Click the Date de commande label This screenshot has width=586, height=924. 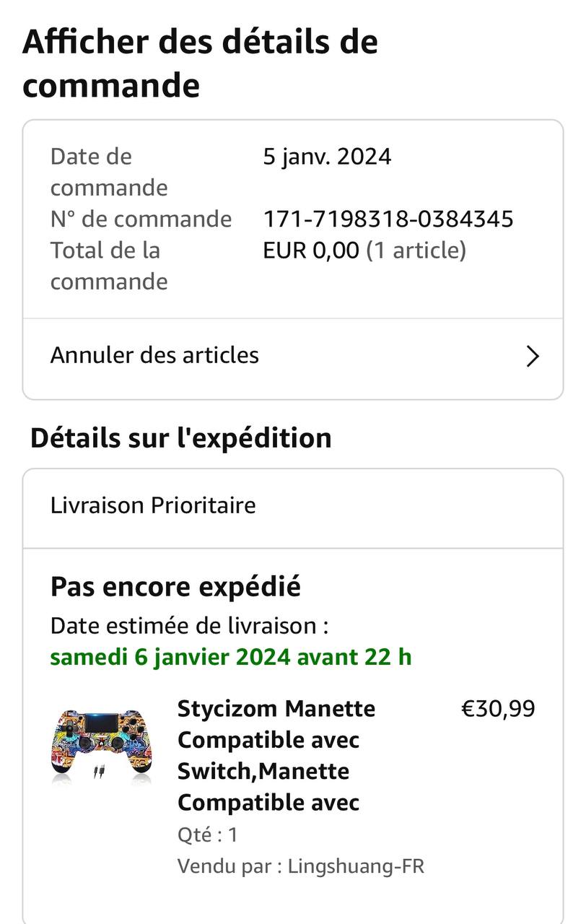[x=108, y=172]
